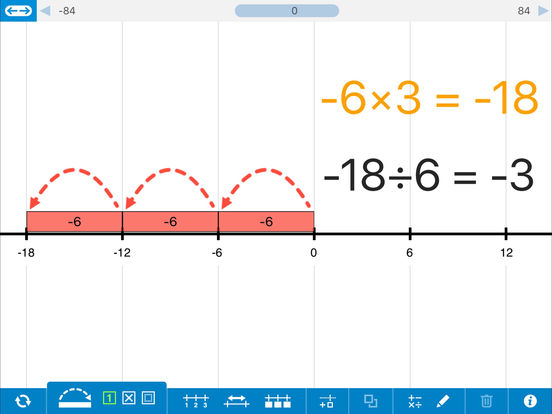Image resolution: width=552 pixels, height=414 pixels.
Task: Tap the -84 minimum range value
Action: click(67, 11)
